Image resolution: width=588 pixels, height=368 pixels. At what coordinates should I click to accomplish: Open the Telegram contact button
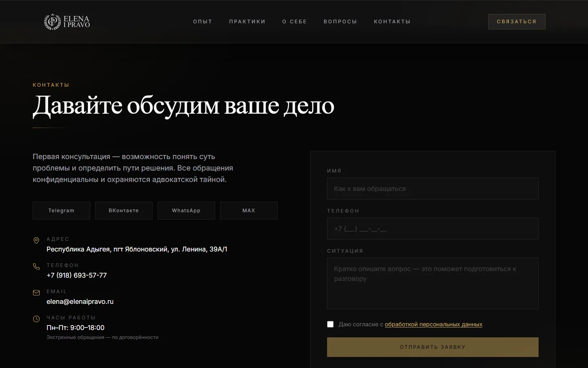point(61,211)
